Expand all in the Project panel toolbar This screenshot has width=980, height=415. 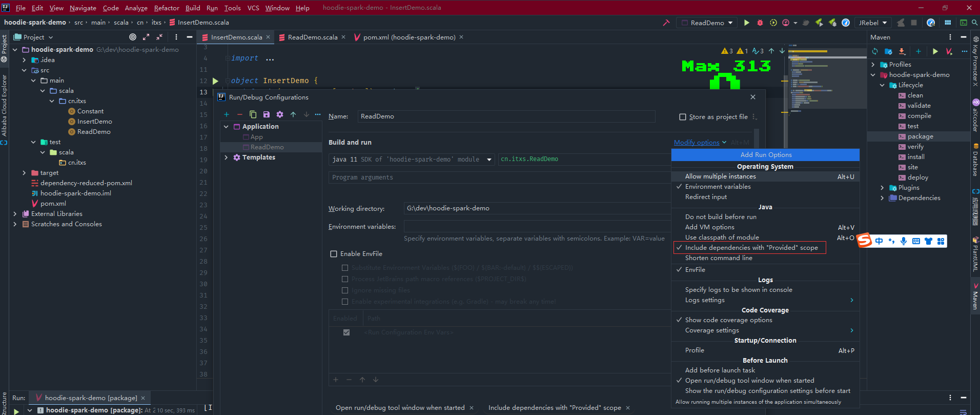click(x=146, y=37)
